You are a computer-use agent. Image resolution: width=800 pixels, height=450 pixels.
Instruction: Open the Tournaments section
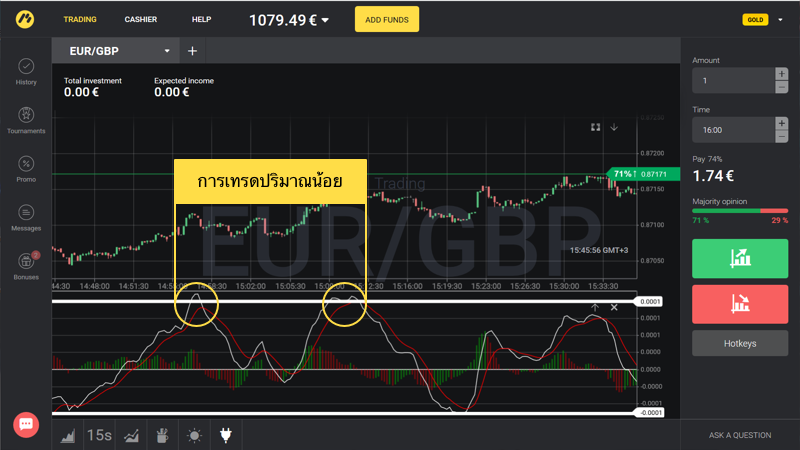click(x=26, y=120)
